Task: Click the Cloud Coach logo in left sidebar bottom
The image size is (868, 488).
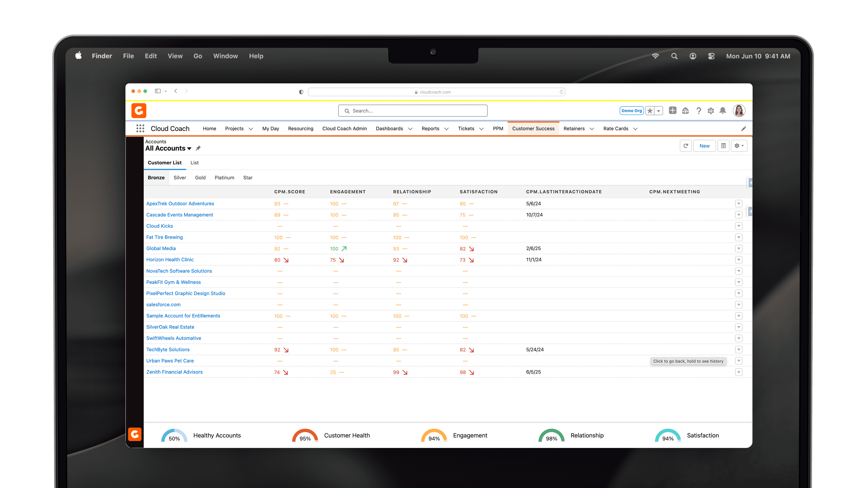Action: tap(135, 434)
